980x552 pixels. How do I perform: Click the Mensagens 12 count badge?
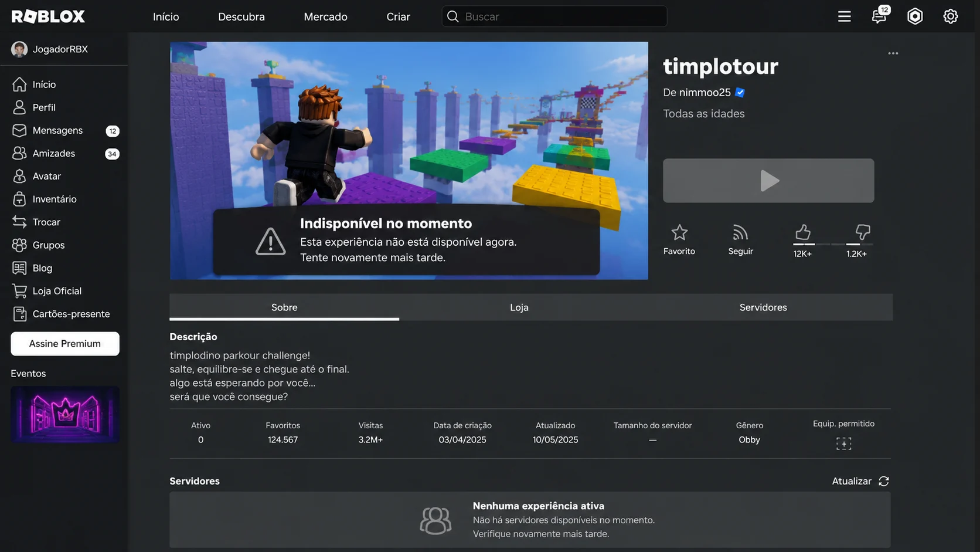tap(113, 131)
